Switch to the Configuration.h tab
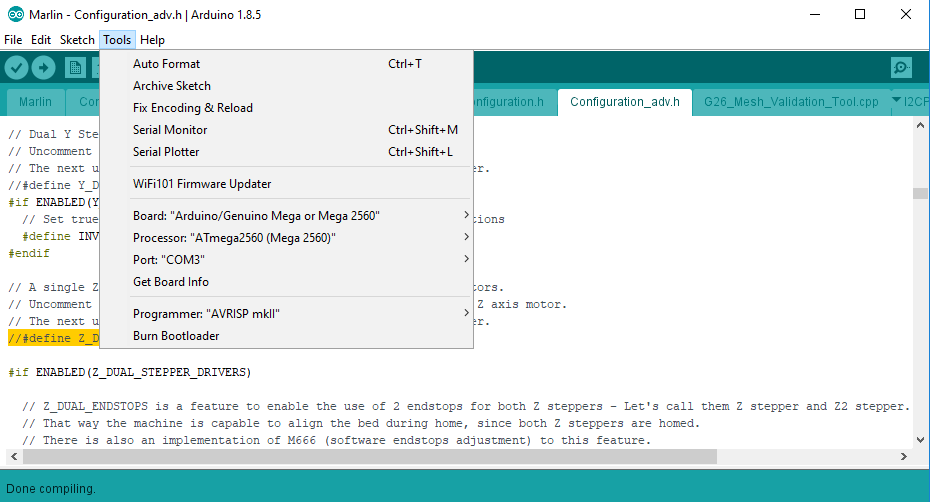Viewport: 930px width, 502px height. 513,102
